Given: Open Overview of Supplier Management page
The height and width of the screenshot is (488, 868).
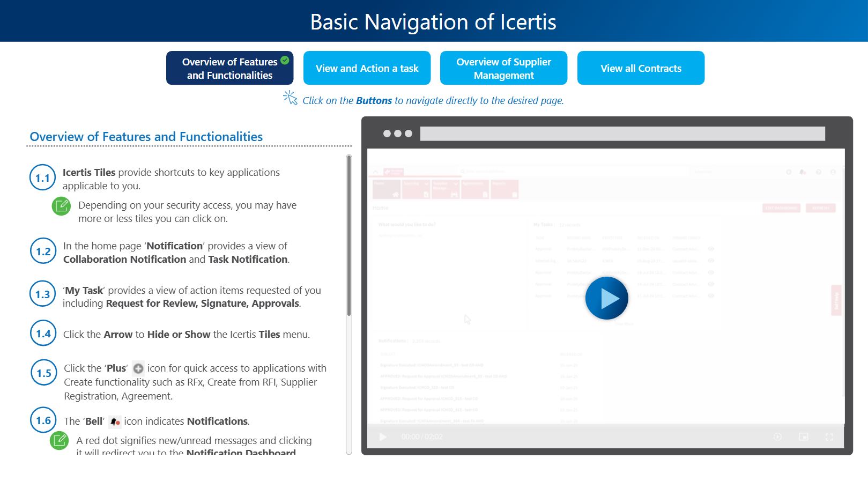Looking at the screenshot, I should point(503,68).
